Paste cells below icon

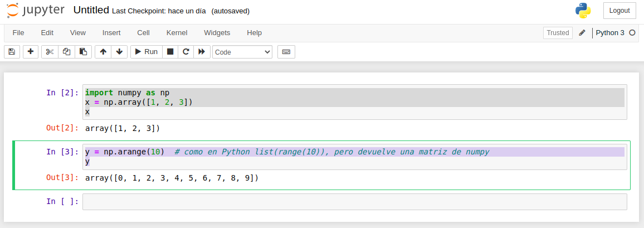[x=83, y=52]
